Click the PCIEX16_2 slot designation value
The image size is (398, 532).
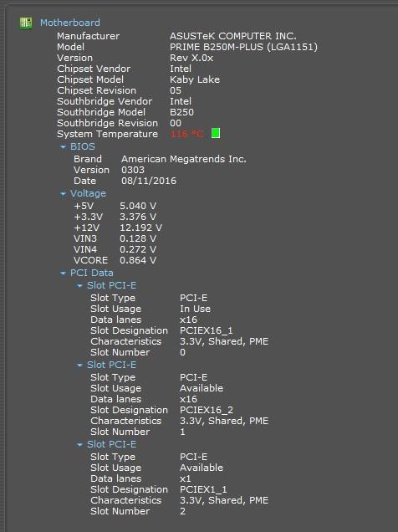coord(207,410)
